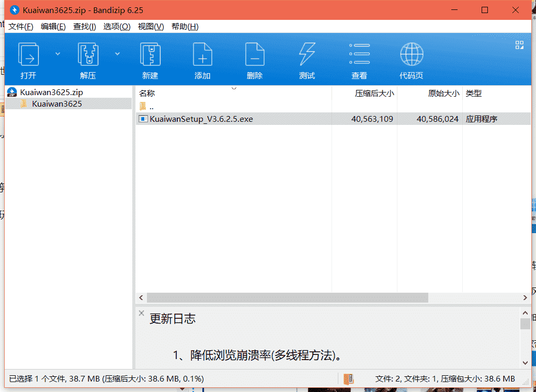Click the comment panel vertical scrollbar thumb
The width and height of the screenshot is (536, 392).
coord(526,324)
